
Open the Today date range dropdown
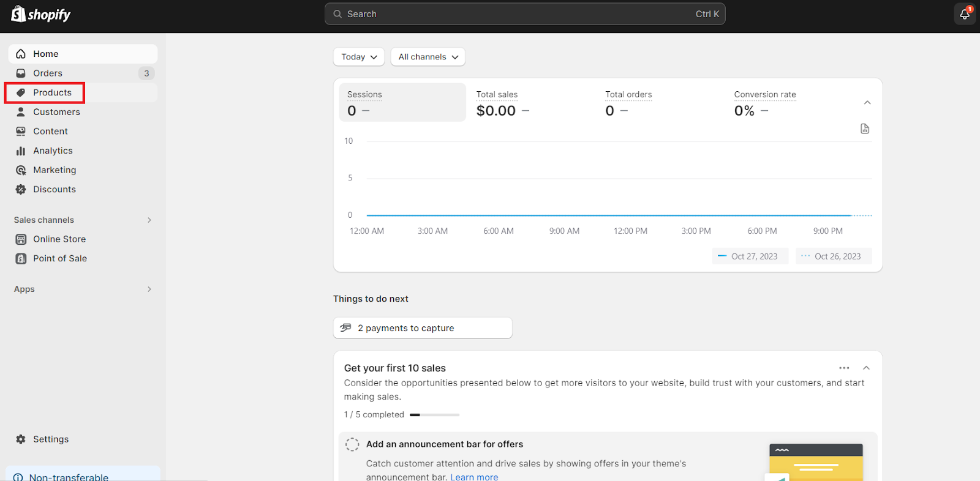click(359, 57)
